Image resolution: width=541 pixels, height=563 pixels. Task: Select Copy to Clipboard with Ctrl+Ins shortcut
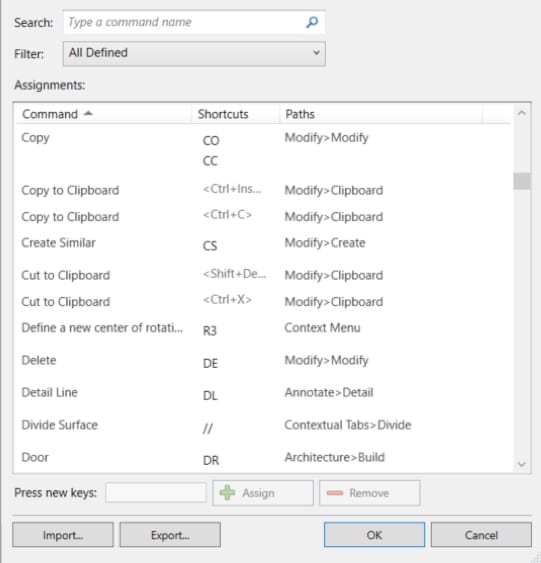(x=264, y=190)
